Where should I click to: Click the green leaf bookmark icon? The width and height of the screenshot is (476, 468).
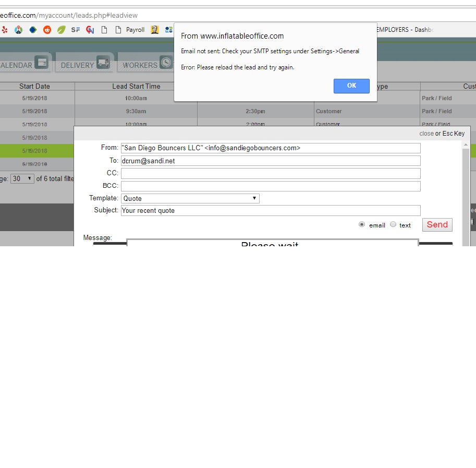click(62, 30)
